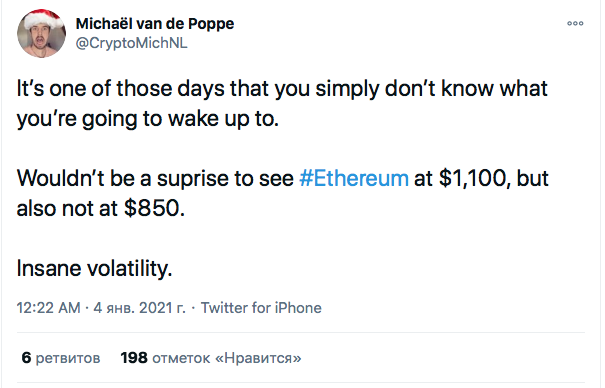Open the @CryptoMichNL handle link

(x=131, y=43)
